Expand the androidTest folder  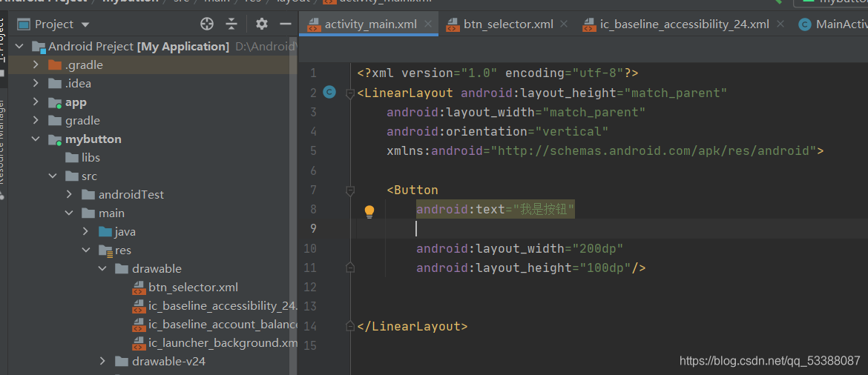pos(69,194)
